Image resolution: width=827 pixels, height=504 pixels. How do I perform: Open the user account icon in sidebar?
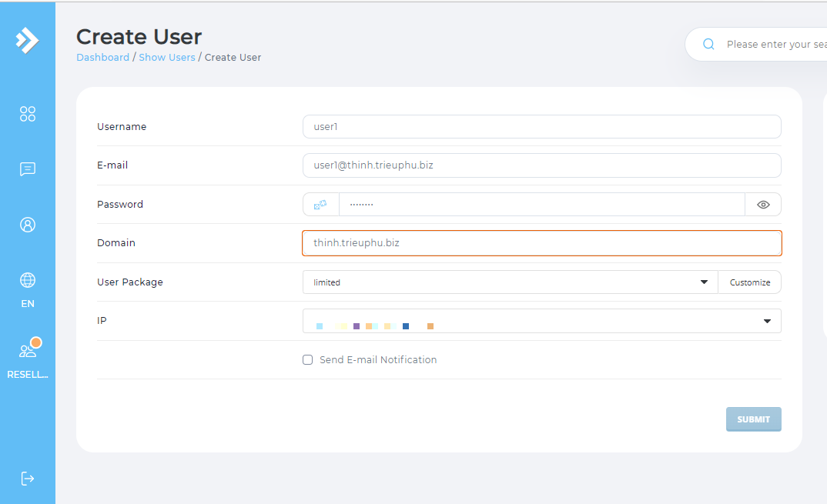tap(28, 225)
